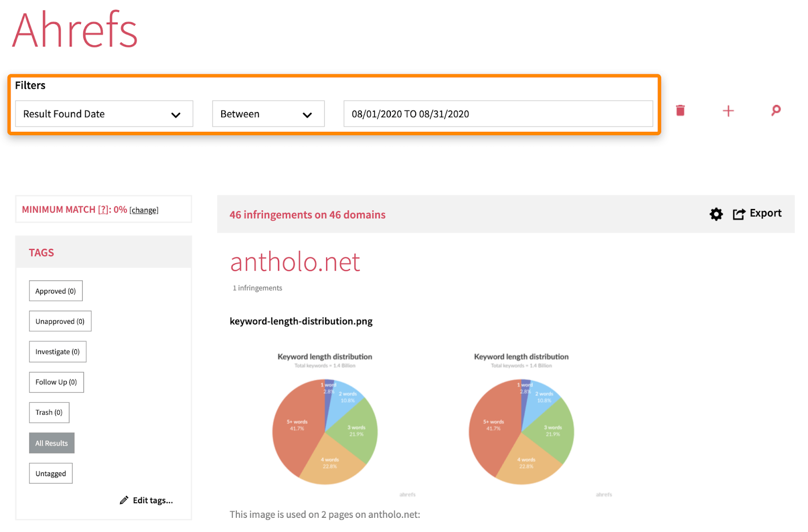The image size is (808, 532).
Task: Open settings gear icon
Action: pyautogui.click(x=716, y=214)
